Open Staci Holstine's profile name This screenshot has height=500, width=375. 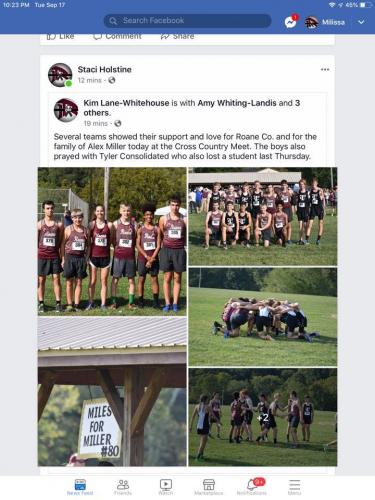[x=105, y=69]
